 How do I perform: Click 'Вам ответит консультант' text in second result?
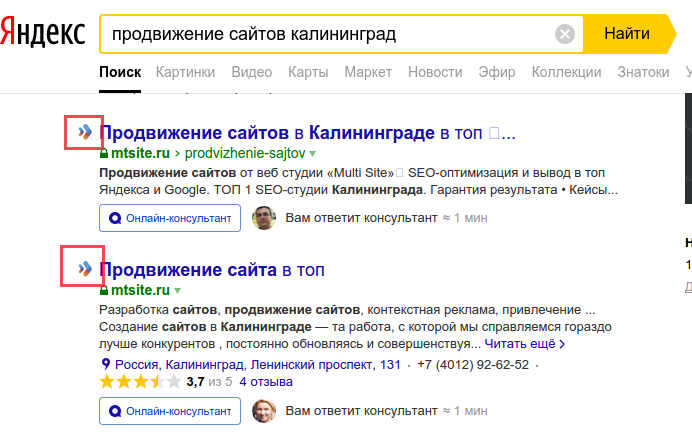361,411
